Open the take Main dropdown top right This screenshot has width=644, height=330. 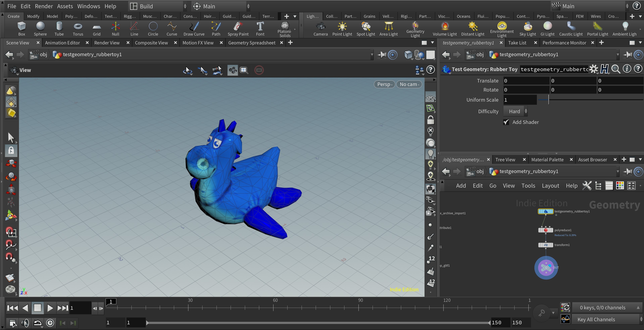[x=590, y=6]
